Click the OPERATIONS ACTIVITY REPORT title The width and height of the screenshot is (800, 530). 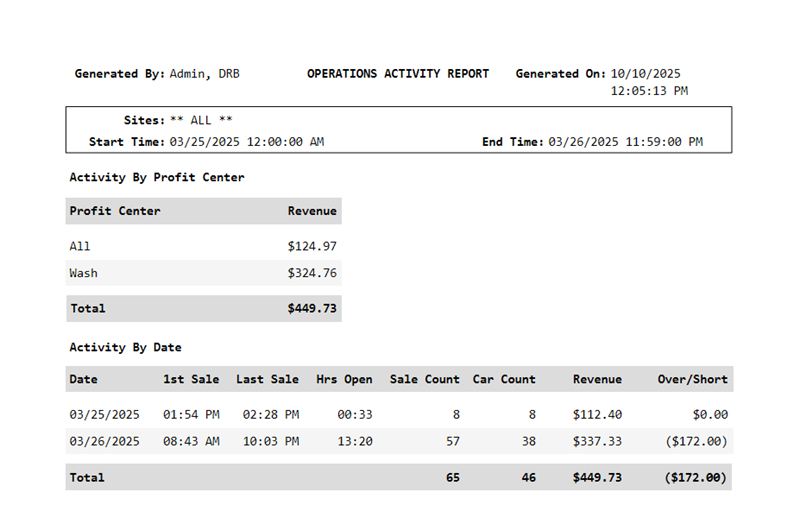pos(398,74)
